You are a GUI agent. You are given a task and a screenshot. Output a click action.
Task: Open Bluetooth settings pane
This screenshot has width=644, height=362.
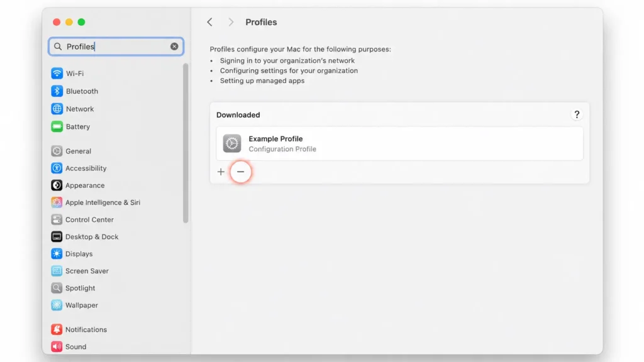click(75, 91)
